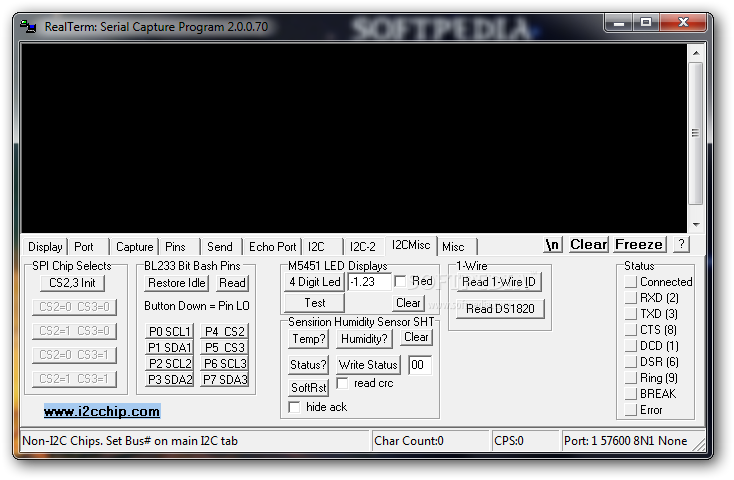Click the CS2=0 CS3=0 button

click(74, 307)
